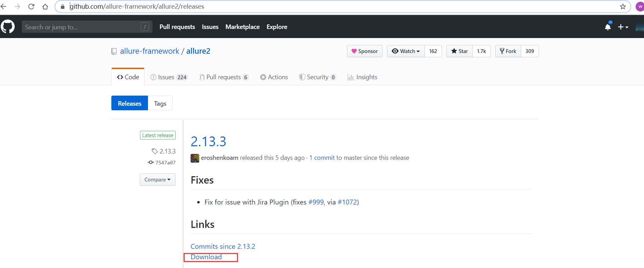Click eroshenkoam's avatar image
Screen dimensions: 644x268
[x=195, y=158]
